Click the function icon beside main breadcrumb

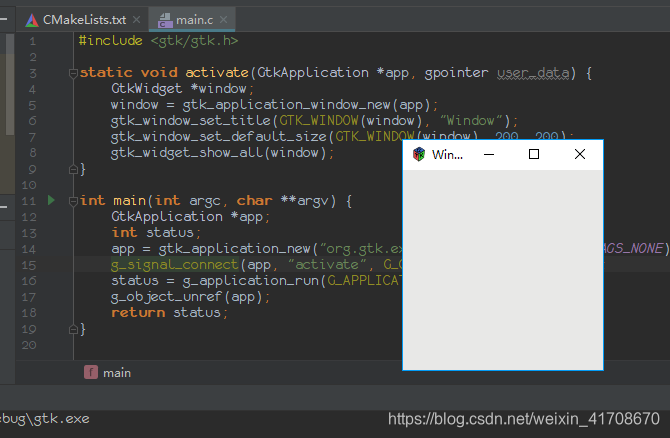coord(91,373)
